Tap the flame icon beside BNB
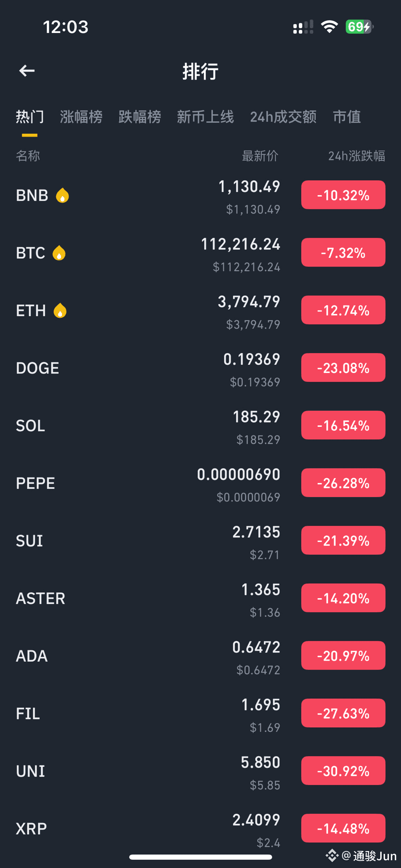This screenshot has width=401, height=868. click(62, 196)
